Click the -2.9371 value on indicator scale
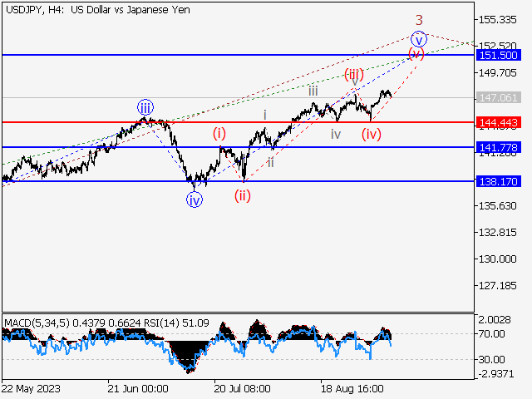This screenshot has height=399, width=532. point(496,374)
